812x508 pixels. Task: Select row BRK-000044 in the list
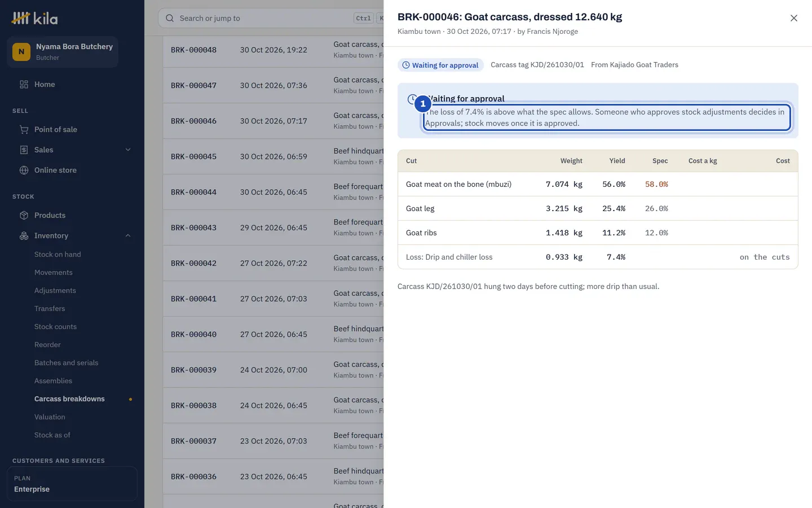[273, 192]
